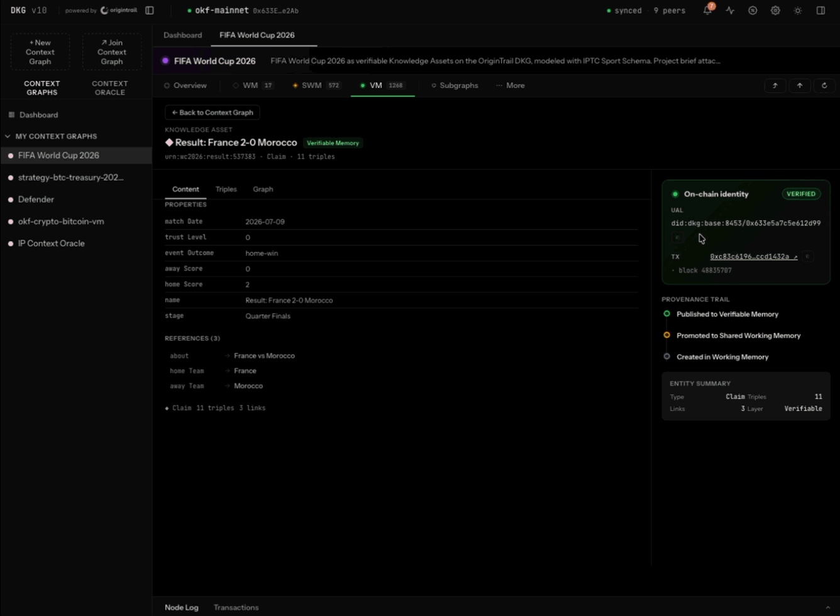The width and height of the screenshot is (840, 616).
Task: Click Published to Verifiable Memory step
Action: [x=727, y=314]
